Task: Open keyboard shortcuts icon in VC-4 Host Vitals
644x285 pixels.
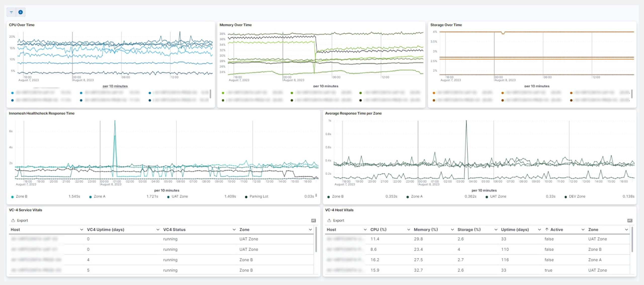Action: (x=630, y=220)
